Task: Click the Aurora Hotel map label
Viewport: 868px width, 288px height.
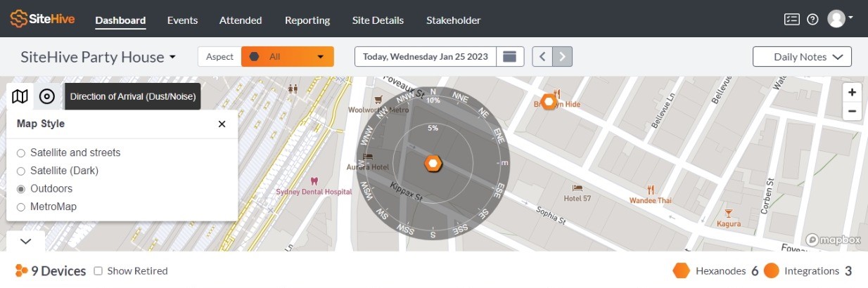Action: (x=368, y=167)
